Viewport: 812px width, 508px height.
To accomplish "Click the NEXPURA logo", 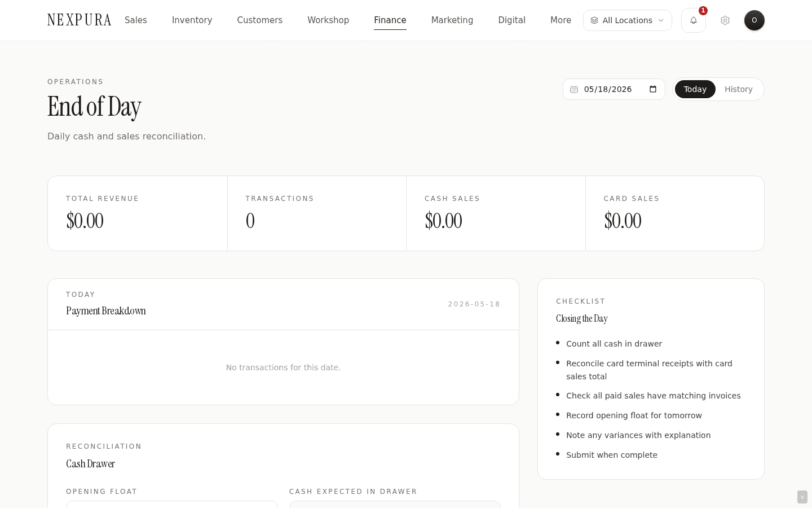I will coord(80,20).
